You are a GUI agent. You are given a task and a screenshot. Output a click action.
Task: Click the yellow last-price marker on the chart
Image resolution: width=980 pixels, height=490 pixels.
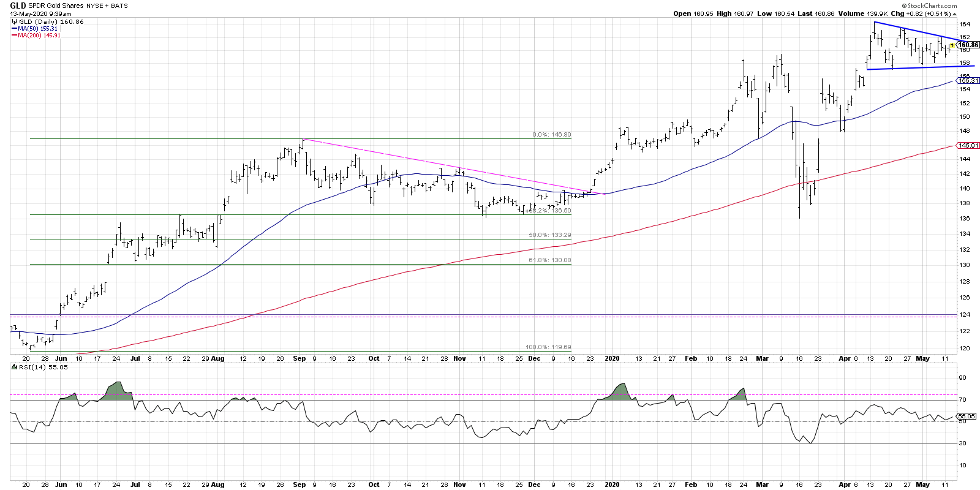pos(952,45)
